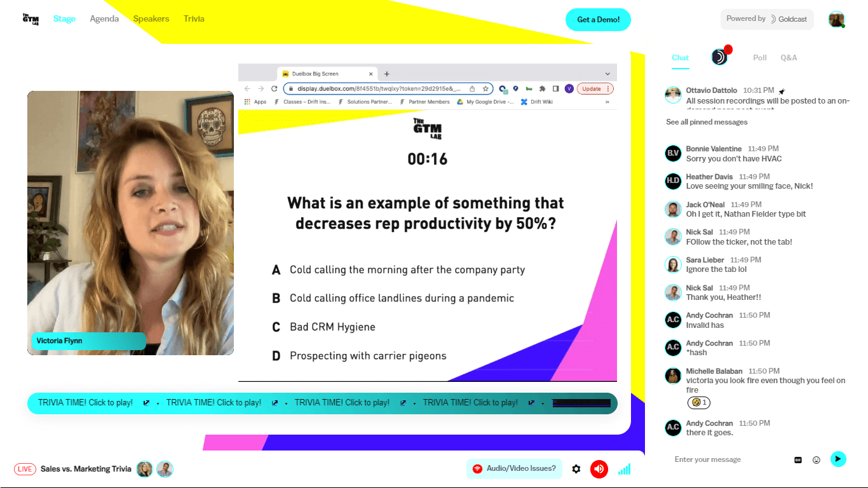Open the My Google Drive bookmark
The image size is (868, 488).
pos(485,102)
